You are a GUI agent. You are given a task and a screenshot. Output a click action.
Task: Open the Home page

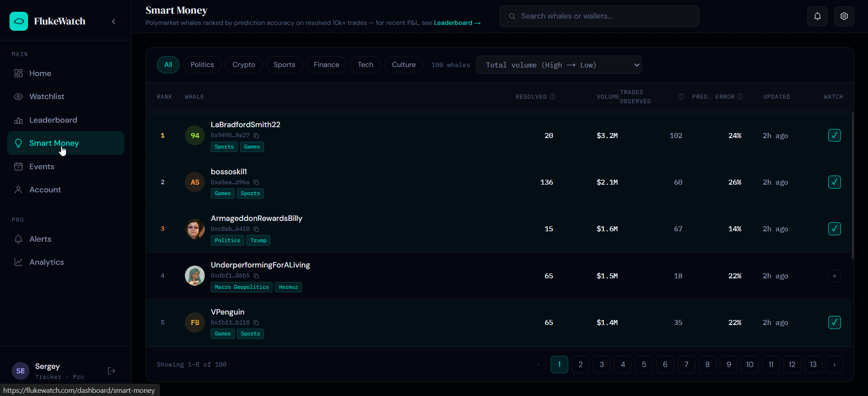(x=66, y=73)
